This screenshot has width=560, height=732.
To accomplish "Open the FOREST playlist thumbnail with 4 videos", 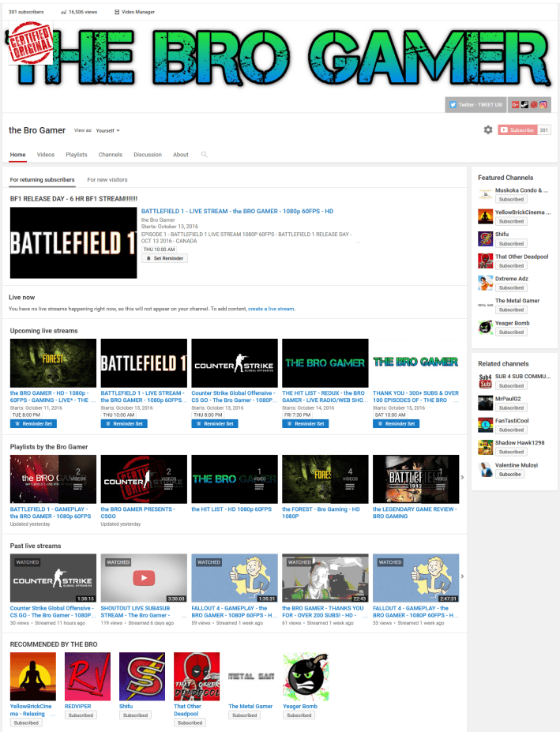I will [325, 479].
